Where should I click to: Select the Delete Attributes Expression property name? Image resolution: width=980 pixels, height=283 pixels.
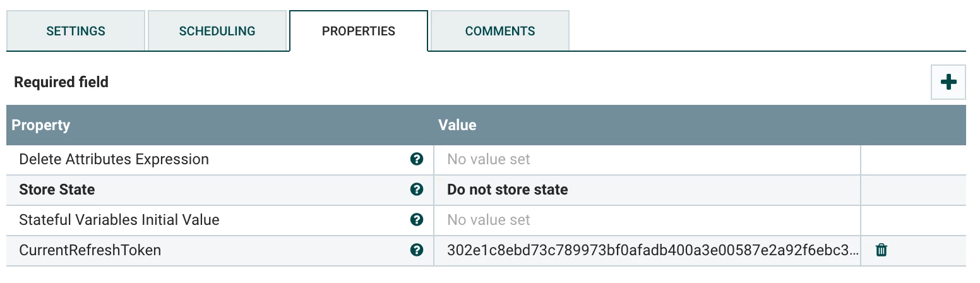point(114,159)
